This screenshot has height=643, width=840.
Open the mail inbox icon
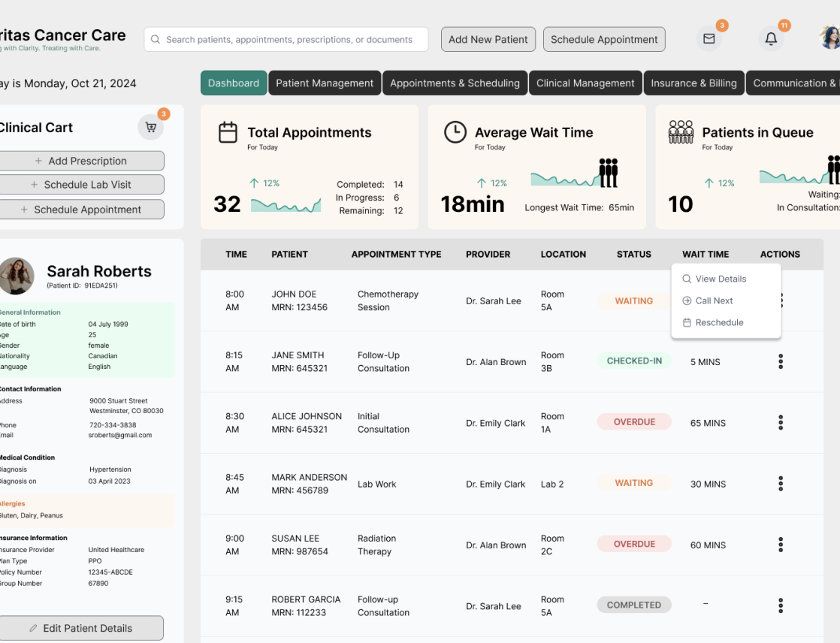(709, 39)
